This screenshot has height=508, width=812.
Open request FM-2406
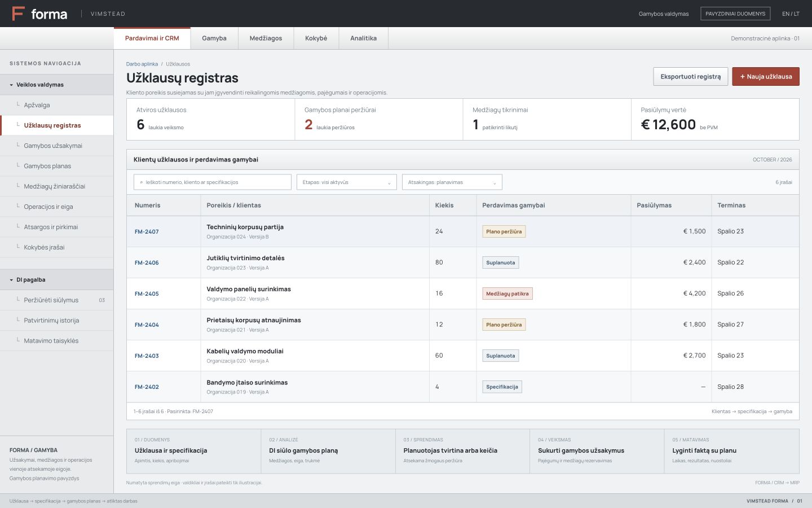click(x=147, y=263)
